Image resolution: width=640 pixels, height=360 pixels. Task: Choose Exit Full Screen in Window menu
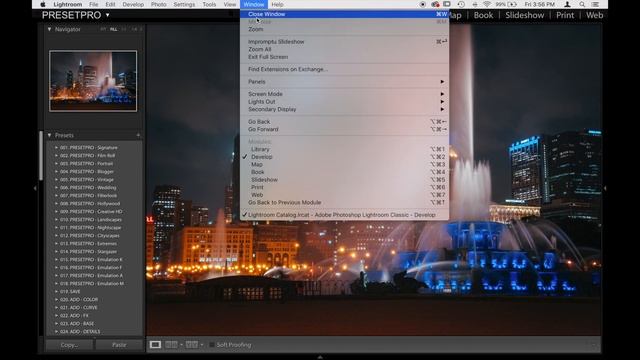pos(344,57)
